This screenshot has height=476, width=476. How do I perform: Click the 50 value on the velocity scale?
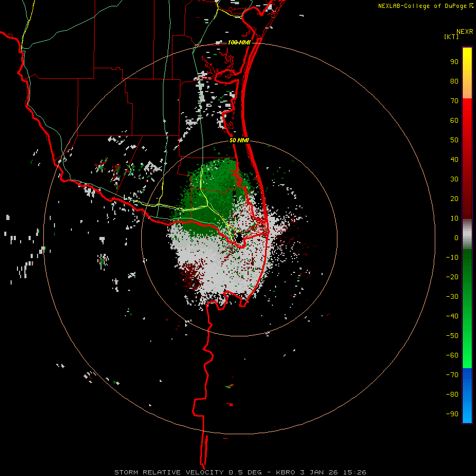click(x=454, y=140)
